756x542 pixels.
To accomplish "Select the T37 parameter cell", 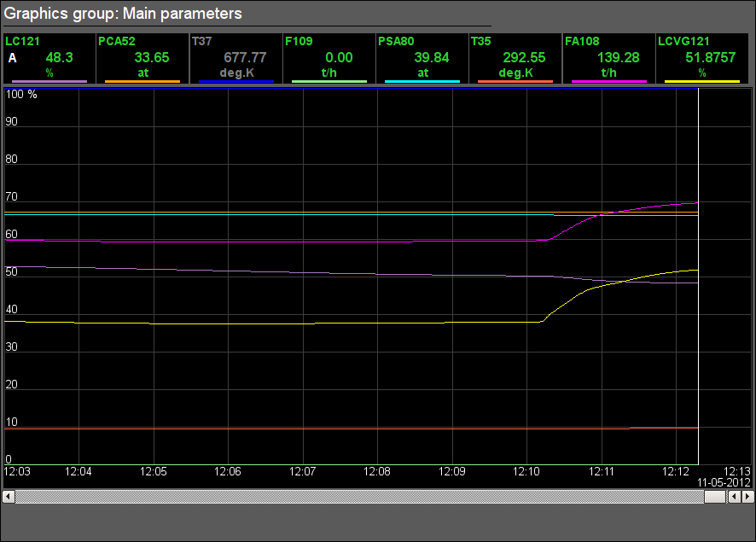I will point(236,59).
